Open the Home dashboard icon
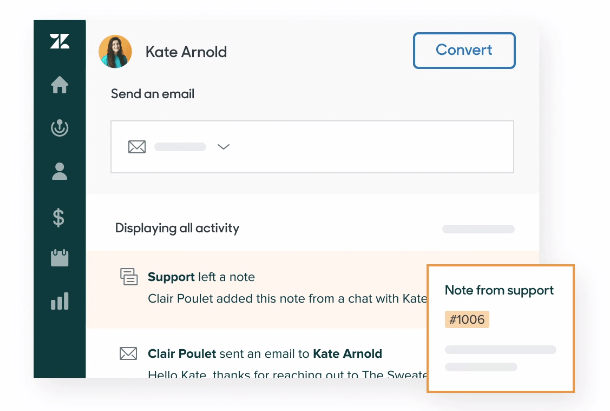The image size is (610, 411). (x=59, y=85)
